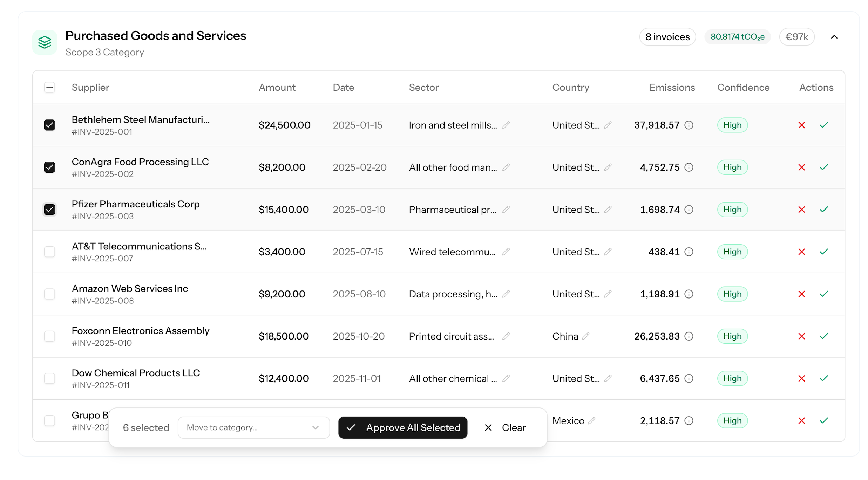This screenshot has height=480, width=868.
Task: Click the Confidence column header
Action: (x=743, y=87)
